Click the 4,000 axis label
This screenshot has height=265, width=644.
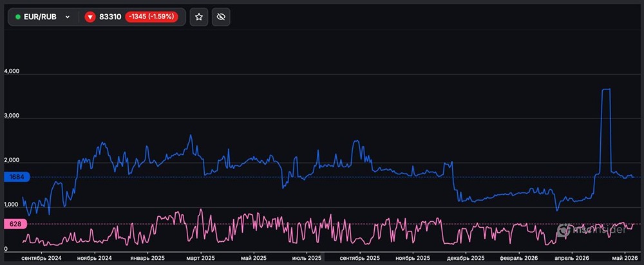12,71
